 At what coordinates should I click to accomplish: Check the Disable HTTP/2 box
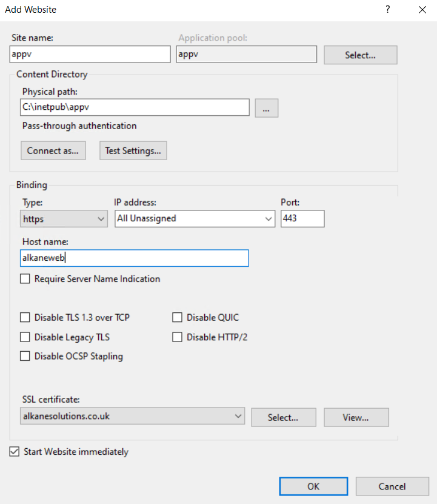pyautogui.click(x=177, y=337)
